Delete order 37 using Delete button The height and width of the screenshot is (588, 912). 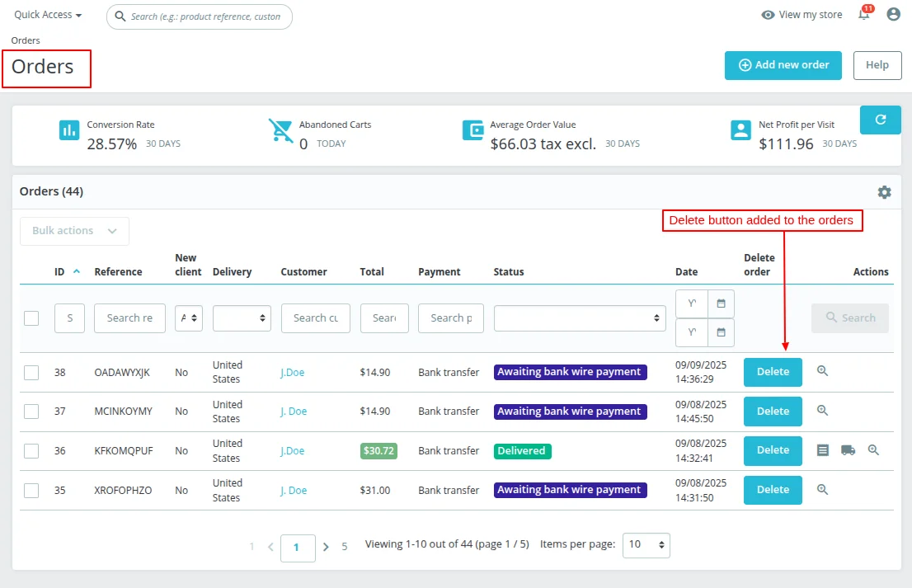[x=773, y=412]
